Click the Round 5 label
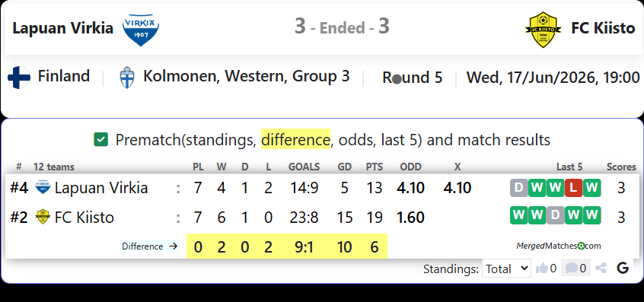This screenshot has width=644, height=302. tap(413, 78)
